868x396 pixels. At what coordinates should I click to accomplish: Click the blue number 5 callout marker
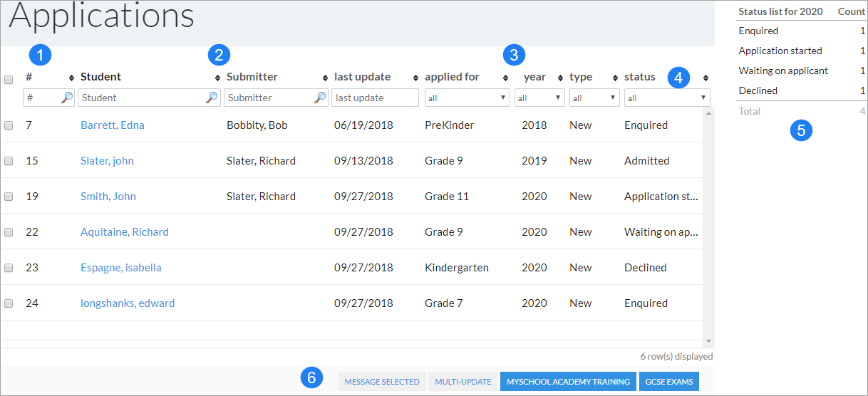coord(802,130)
